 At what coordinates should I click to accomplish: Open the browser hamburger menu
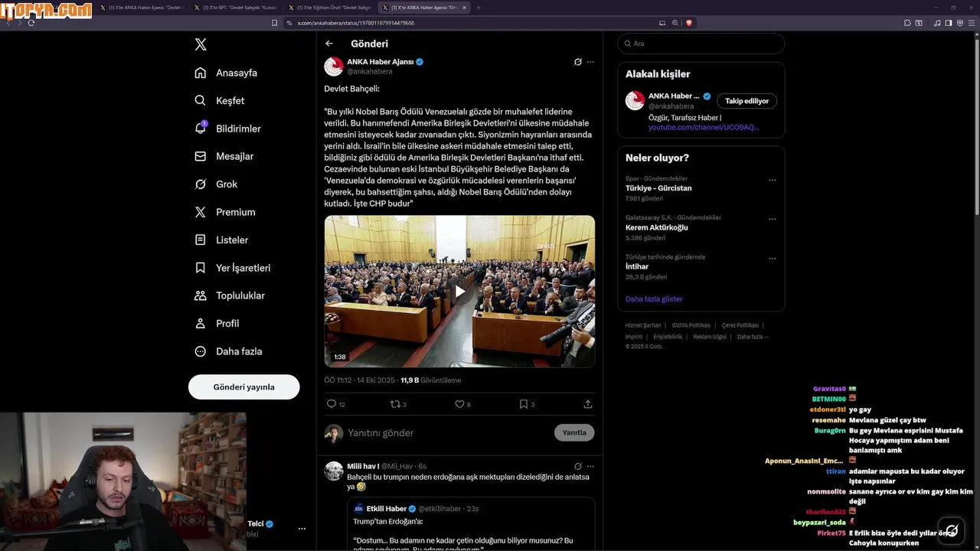972,23
